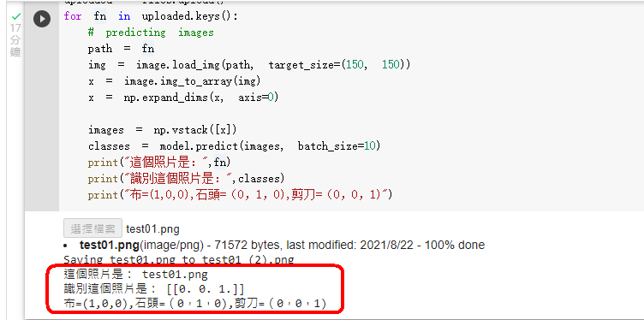Click the 選擇檔案 choose file button
The height and width of the screenshot is (320, 644).
tap(92, 228)
